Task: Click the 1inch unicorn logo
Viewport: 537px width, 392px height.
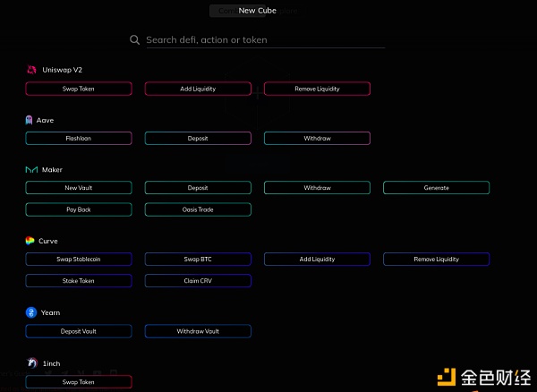Action: pyautogui.click(x=32, y=362)
